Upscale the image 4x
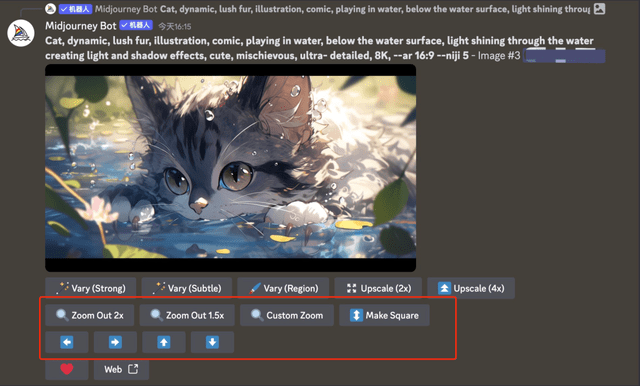Screen dimensions: 640x386 coord(471,288)
